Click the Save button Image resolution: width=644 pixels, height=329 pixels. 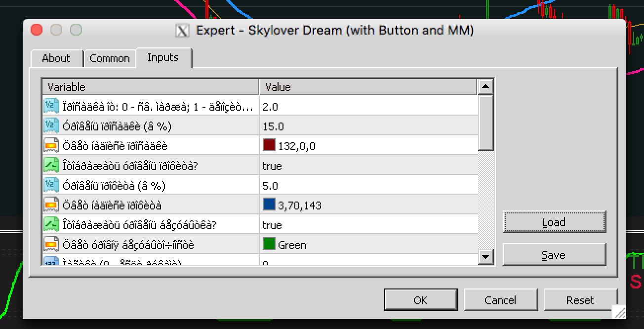[x=554, y=255]
